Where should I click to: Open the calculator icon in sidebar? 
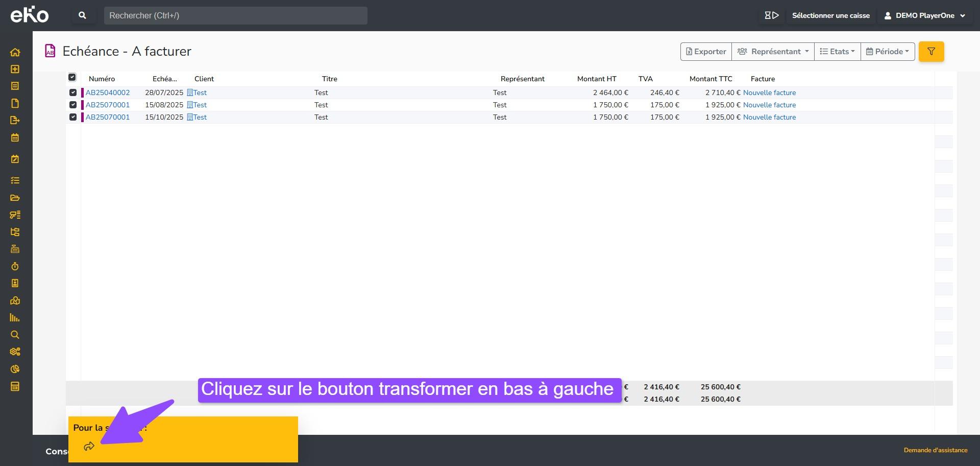point(15,386)
